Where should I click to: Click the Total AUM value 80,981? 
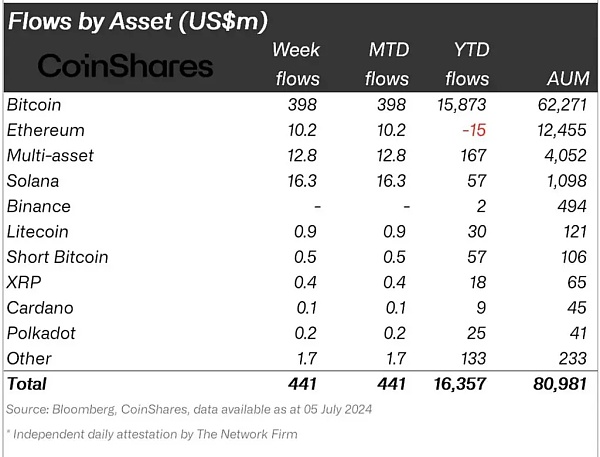coord(555,383)
